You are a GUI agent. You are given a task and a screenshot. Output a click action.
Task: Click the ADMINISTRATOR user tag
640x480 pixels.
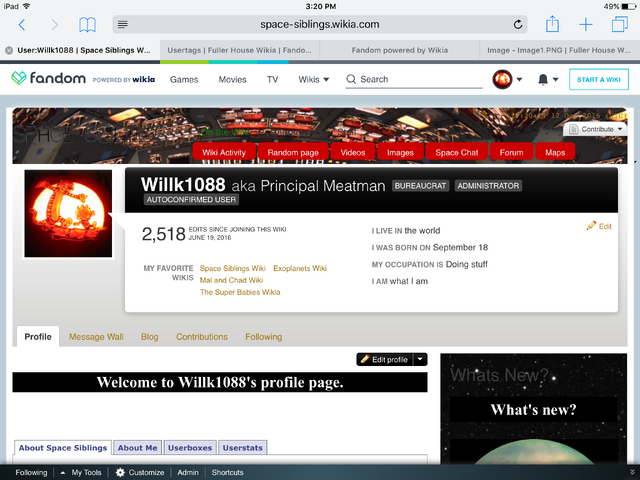point(488,186)
